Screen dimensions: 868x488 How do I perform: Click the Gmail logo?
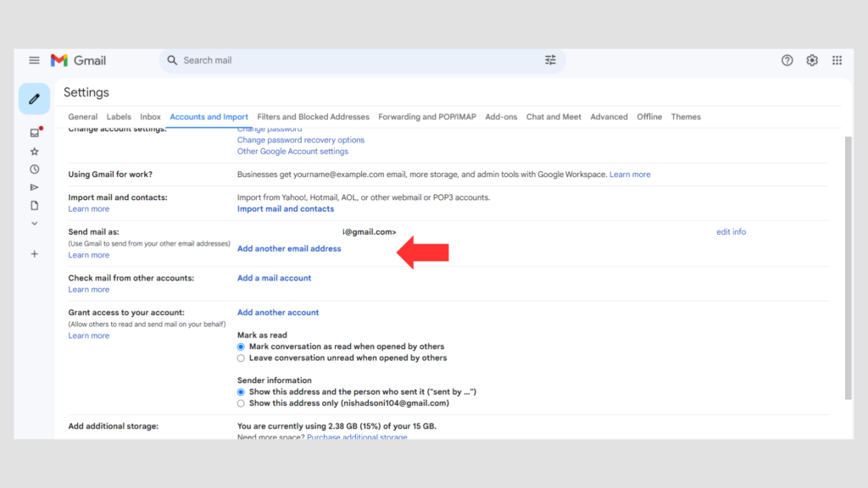pos(78,60)
